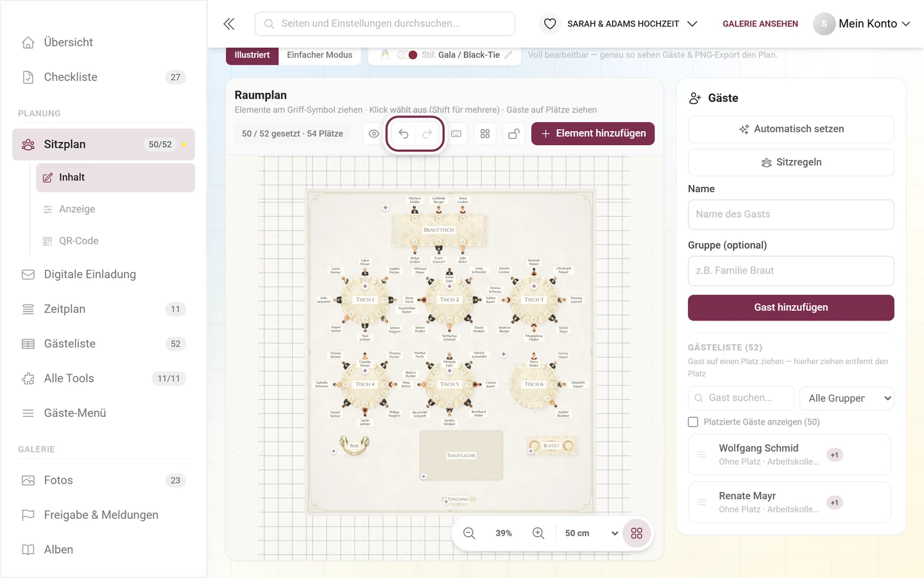This screenshot has width=924, height=578.
Task: Toggle the eye visibility button in Raumplan toolbar
Action: (374, 134)
